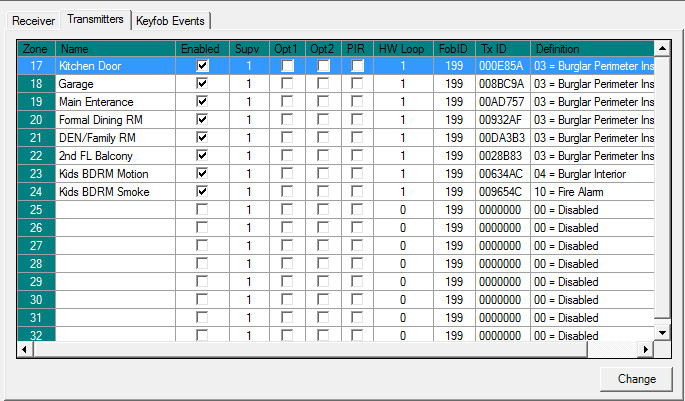Open the Keyfob Events tab

(172, 20)
